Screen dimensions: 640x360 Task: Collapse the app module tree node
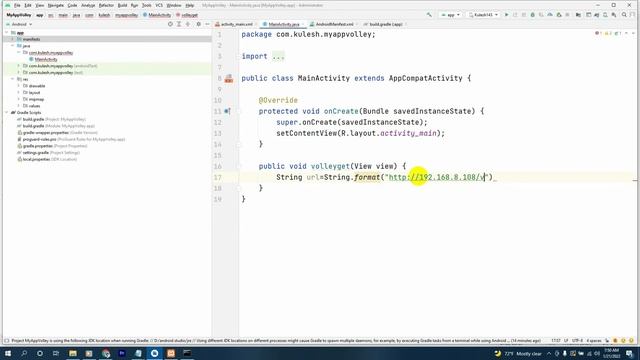pyautogui.click(x=7, y=32)
